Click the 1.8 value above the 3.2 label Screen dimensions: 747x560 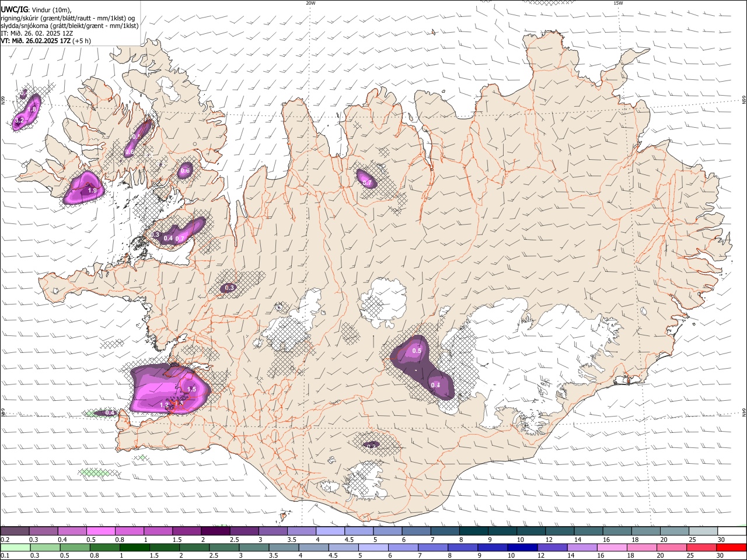32,109
